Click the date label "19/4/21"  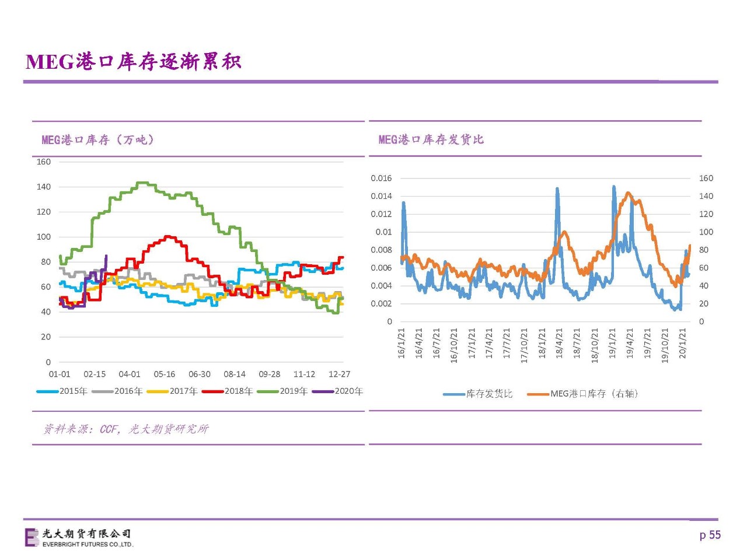[630, 343]
